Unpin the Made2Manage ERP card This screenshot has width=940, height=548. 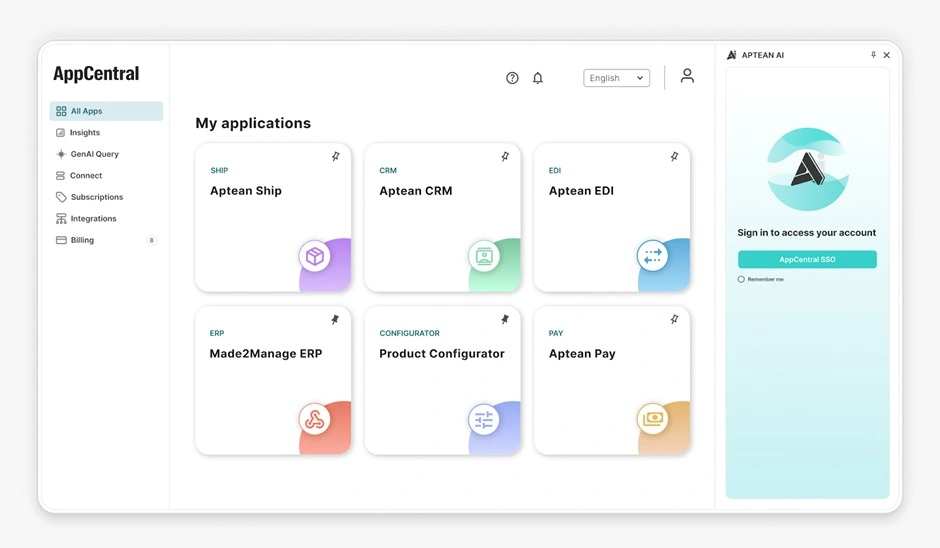[335, 320]
